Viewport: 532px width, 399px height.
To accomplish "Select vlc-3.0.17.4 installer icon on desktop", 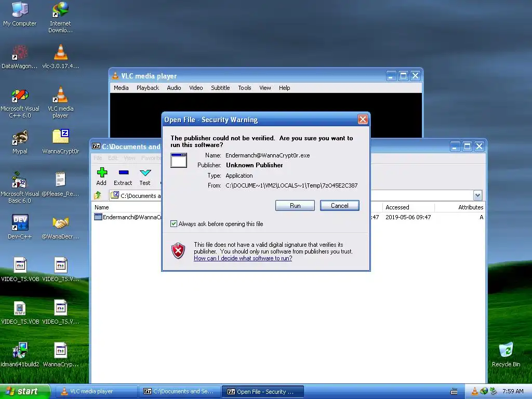I will pyautogui.click(x=60, y=57).
